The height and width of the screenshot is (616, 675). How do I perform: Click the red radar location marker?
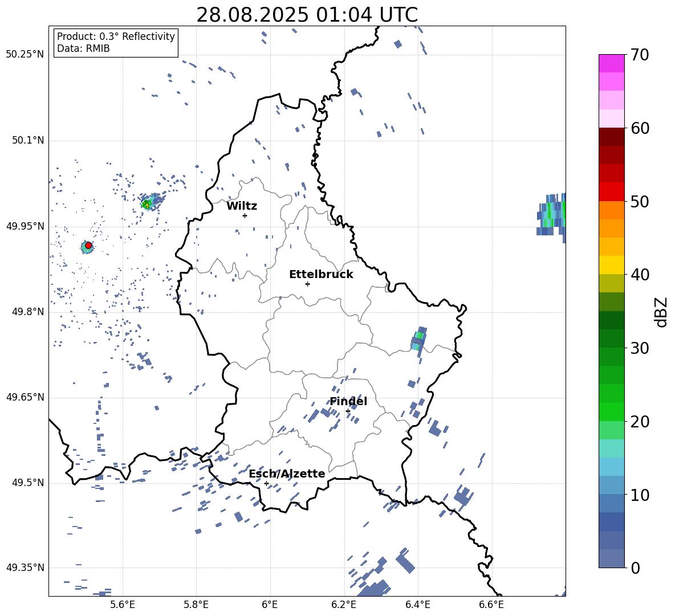tap(88, 246)
